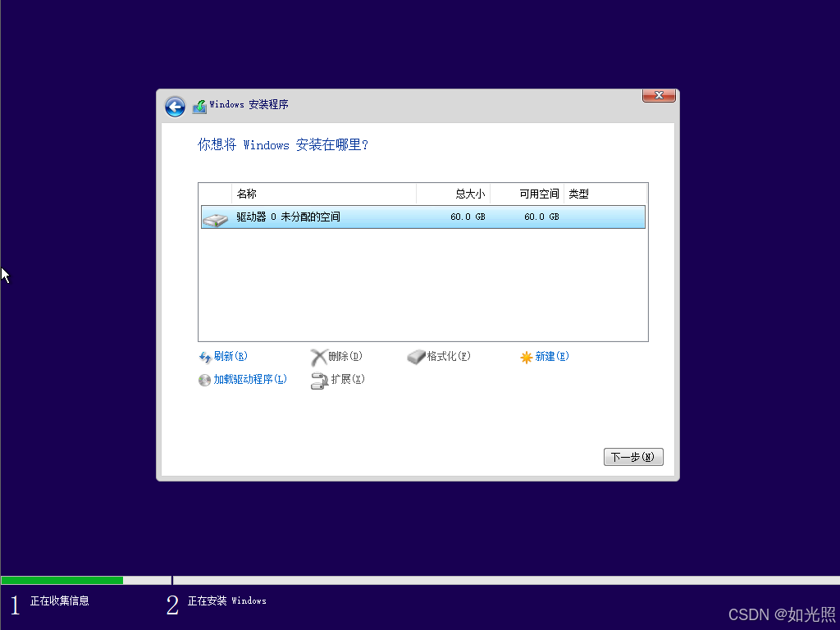Click the 总大小 column header
The width and height of the screenshot is (840, 630).
click(x=453, y=194)
